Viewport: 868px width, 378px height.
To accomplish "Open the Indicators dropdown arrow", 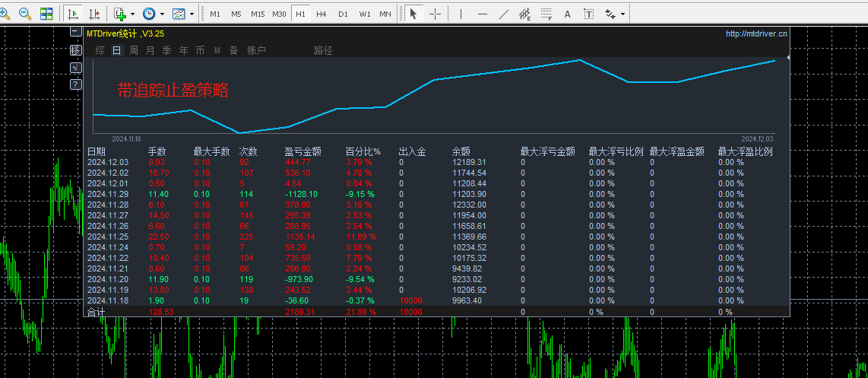I will (132, 14).
